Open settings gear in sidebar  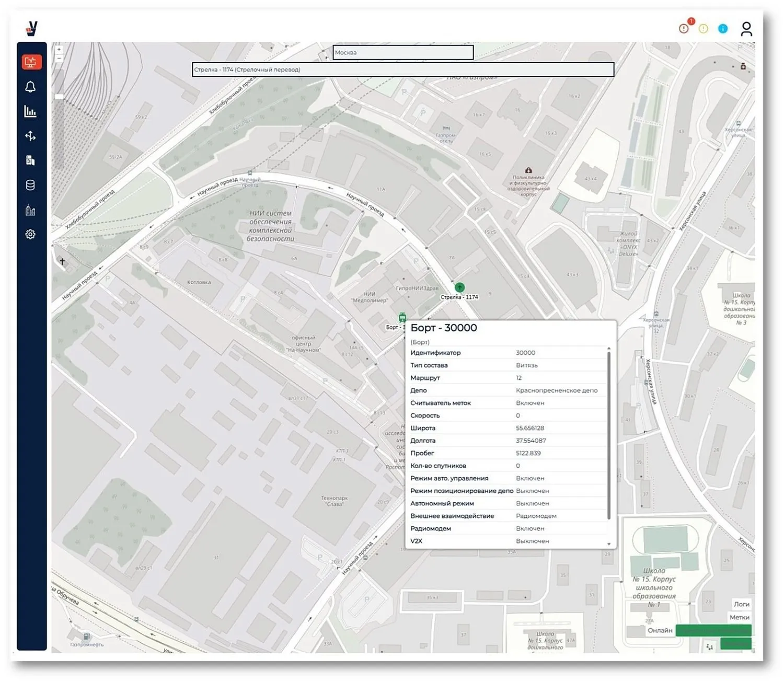[x=30, y=234]
